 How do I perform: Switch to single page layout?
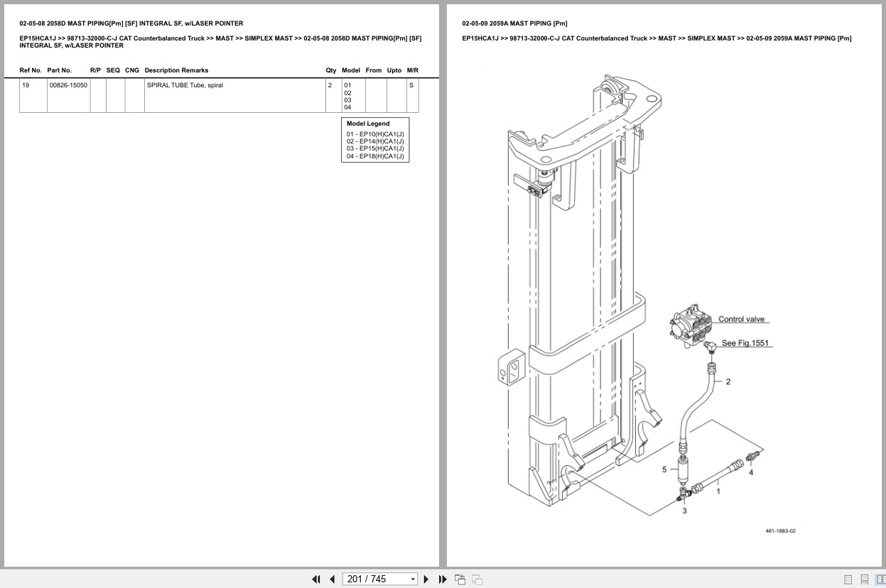coord(848,579)
